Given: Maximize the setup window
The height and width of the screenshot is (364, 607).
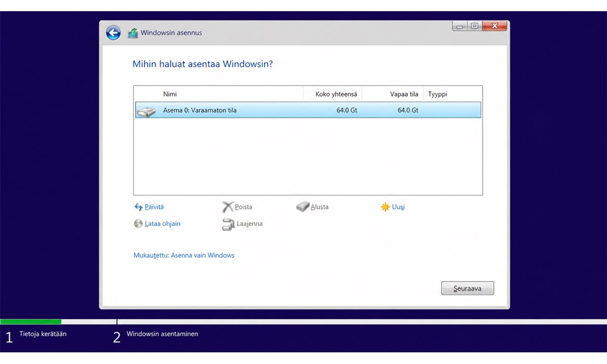Looking at the screenshot, I should (474, 26).
